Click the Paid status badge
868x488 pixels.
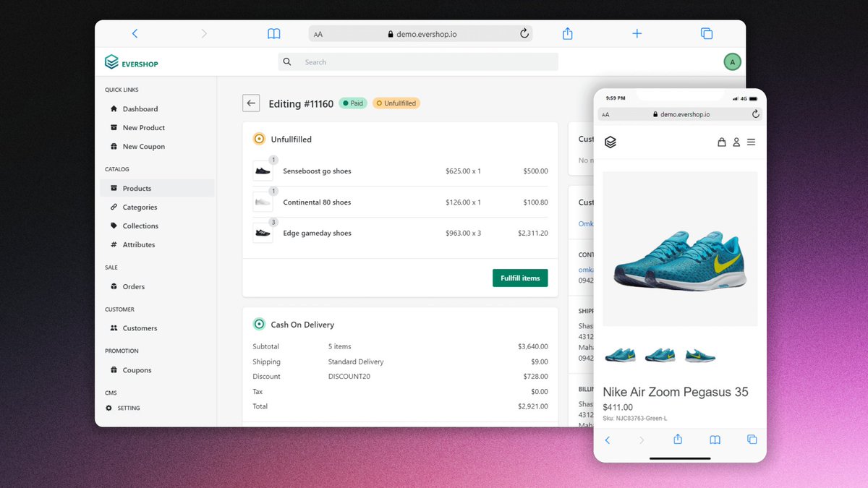[x=353, y=103]
